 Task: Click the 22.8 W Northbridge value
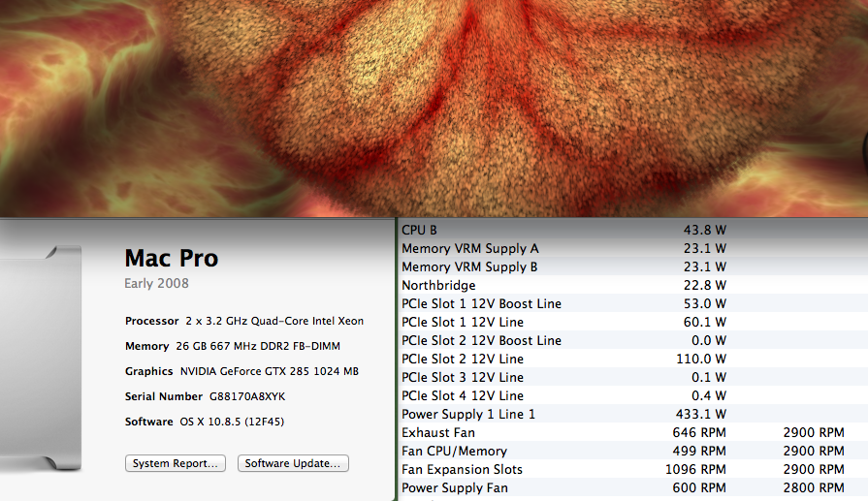tap(705, 285)
